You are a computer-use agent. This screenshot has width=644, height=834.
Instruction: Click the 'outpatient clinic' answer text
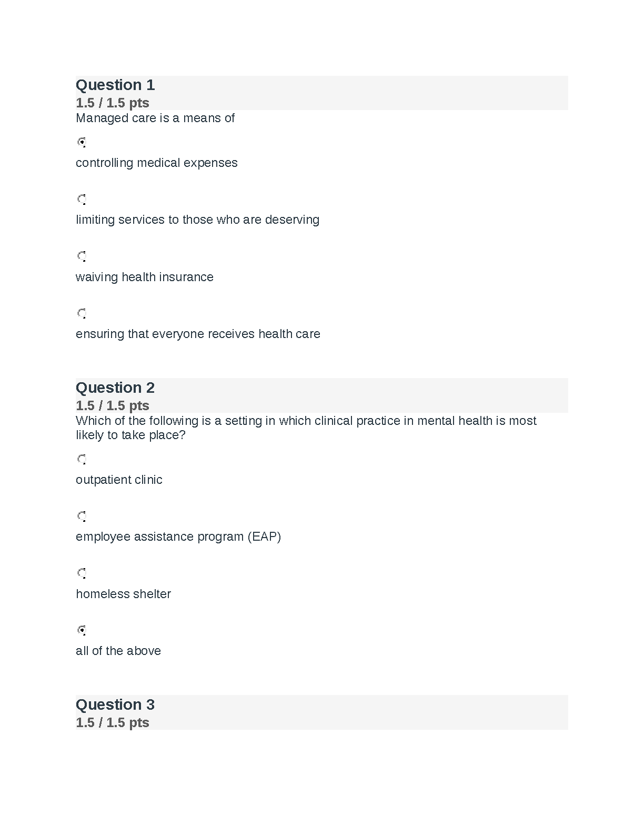point(119,480)
